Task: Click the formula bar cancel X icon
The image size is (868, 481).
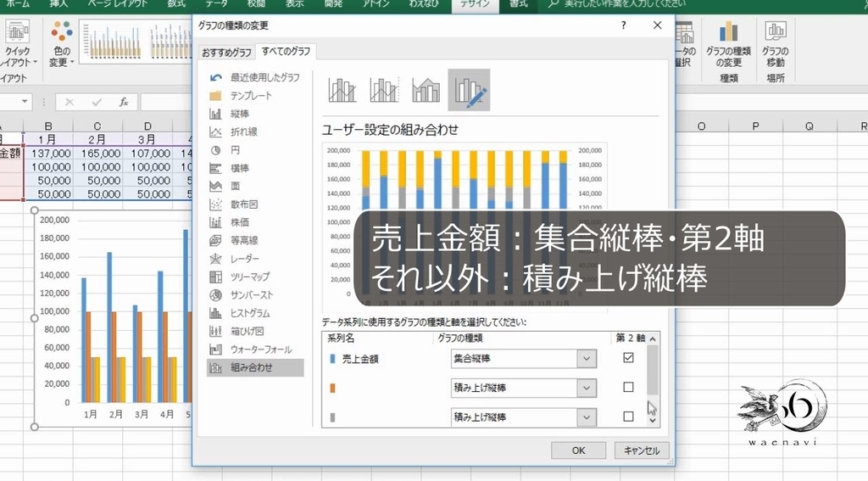Action: coord(70,102)
